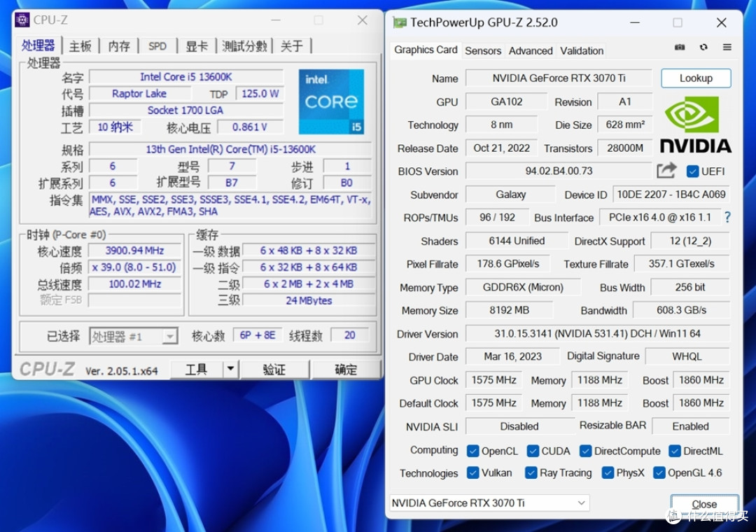756x532 pixels.
Task: Switch to the Sensors tab in GPU-Z
Action: (x=483, y=50)
